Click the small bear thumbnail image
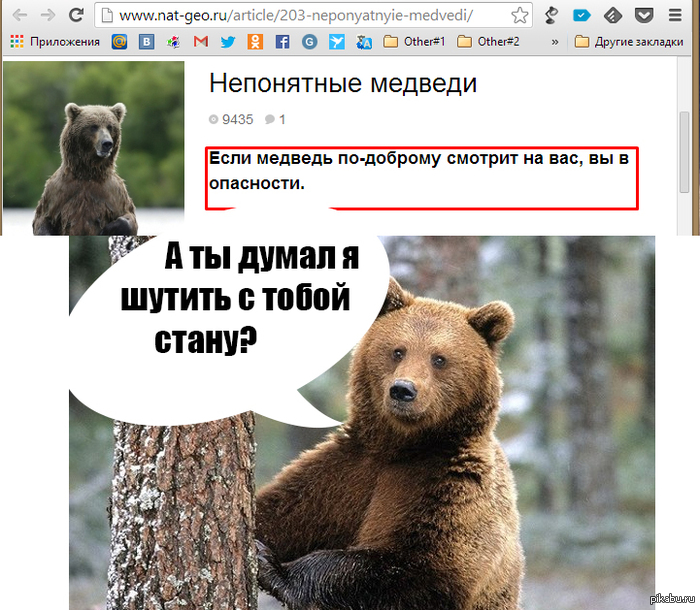 [x=94, y=148]
